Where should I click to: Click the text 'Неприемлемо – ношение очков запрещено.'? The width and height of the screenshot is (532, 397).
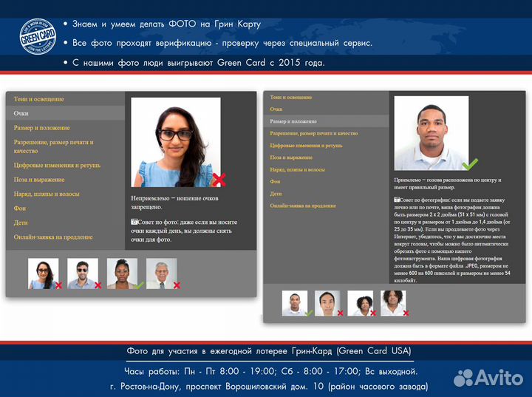tap(174, 203)
